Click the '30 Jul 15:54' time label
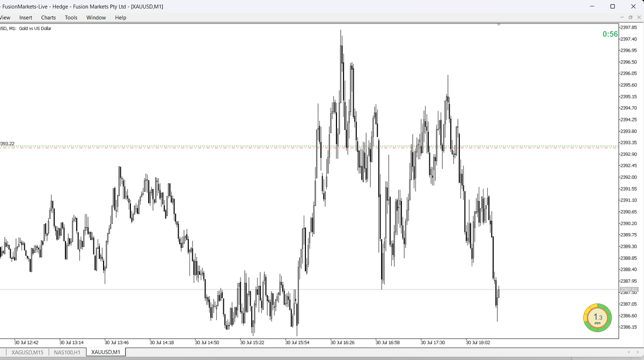Viewport: 644px width, 360px height. pyautogui.click(x=297, y=342)
